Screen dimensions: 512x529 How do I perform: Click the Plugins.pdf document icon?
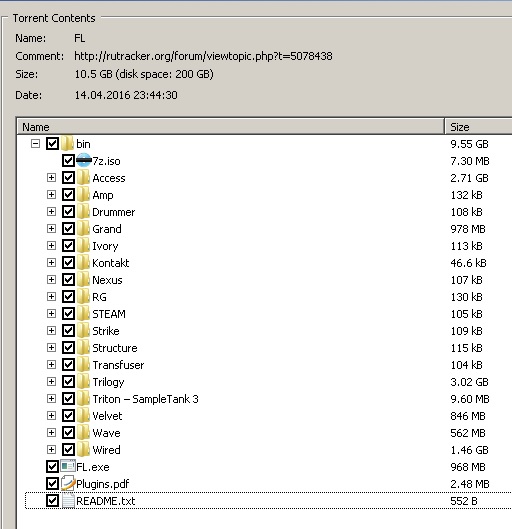pos(68,483)
